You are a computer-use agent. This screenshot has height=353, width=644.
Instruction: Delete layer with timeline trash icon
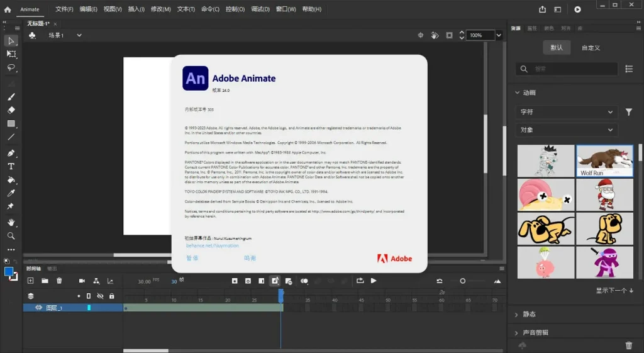pos(59,281)
